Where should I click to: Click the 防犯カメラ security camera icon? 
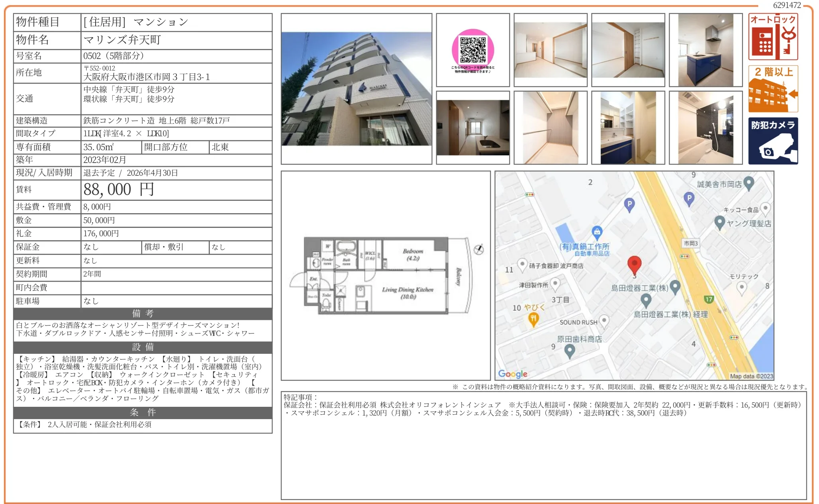tap(772, 141)
